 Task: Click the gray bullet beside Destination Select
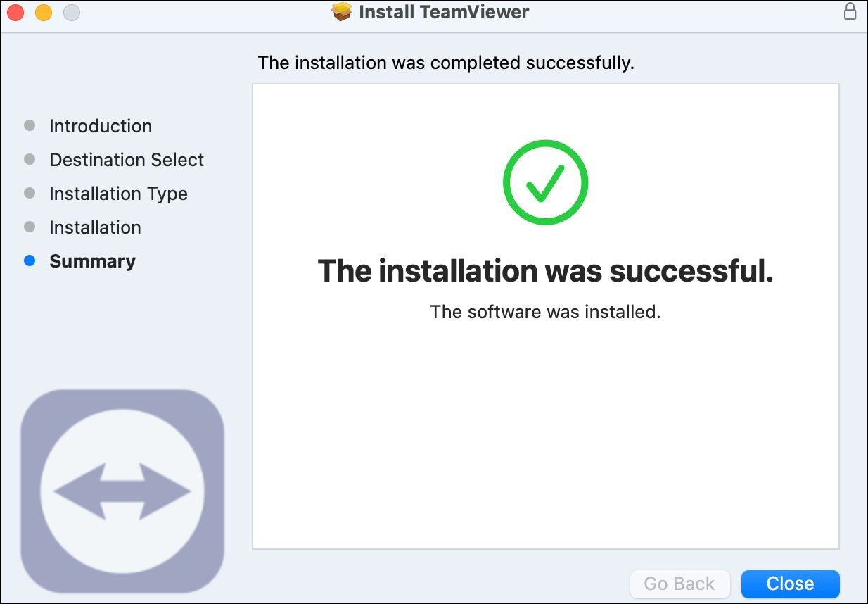pos(30,159)
